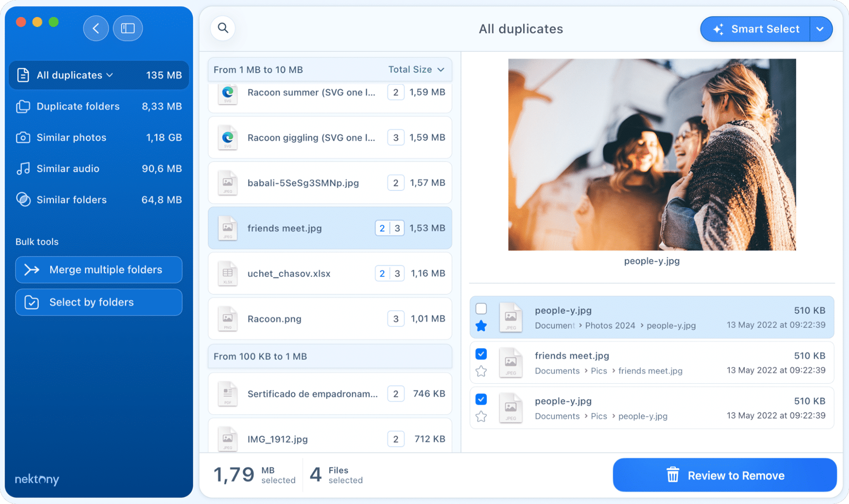Click the search magnifier icon
This screenshot has width=849, height=504.
point(223,28)
